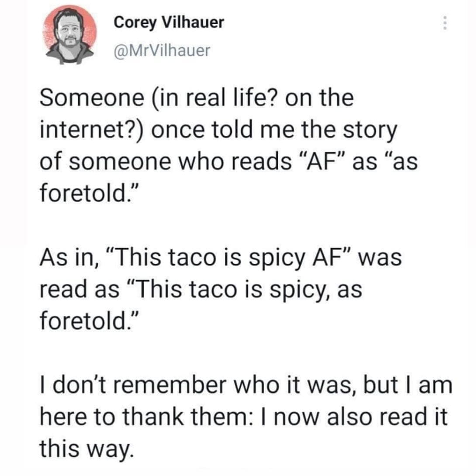Screen dimensions: 476x476
Task: Open the tweet's three-dot more options menu
Action: coord(445,23)
